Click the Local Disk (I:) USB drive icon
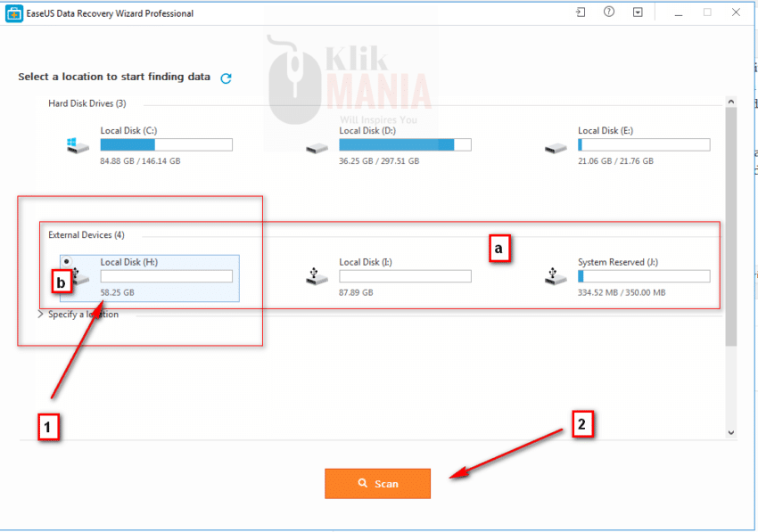 pyautogui.click(x=317, y=276)
